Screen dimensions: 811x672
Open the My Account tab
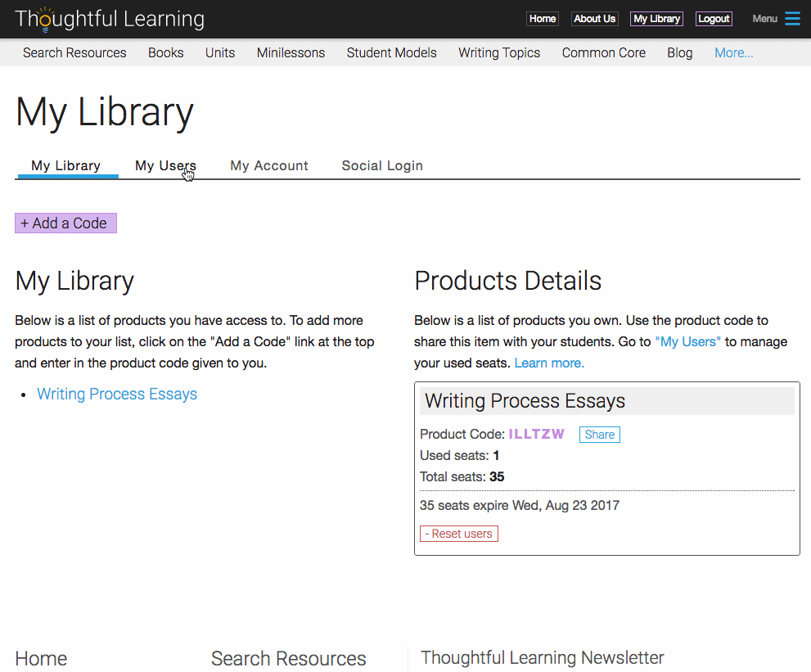[269, 165]
